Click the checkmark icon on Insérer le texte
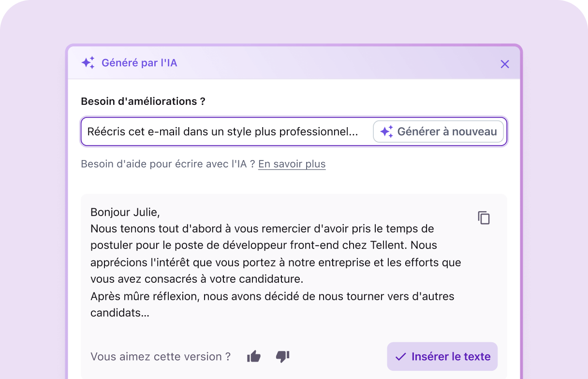Screen dimensions: 588x379 [x=400, y=356]
